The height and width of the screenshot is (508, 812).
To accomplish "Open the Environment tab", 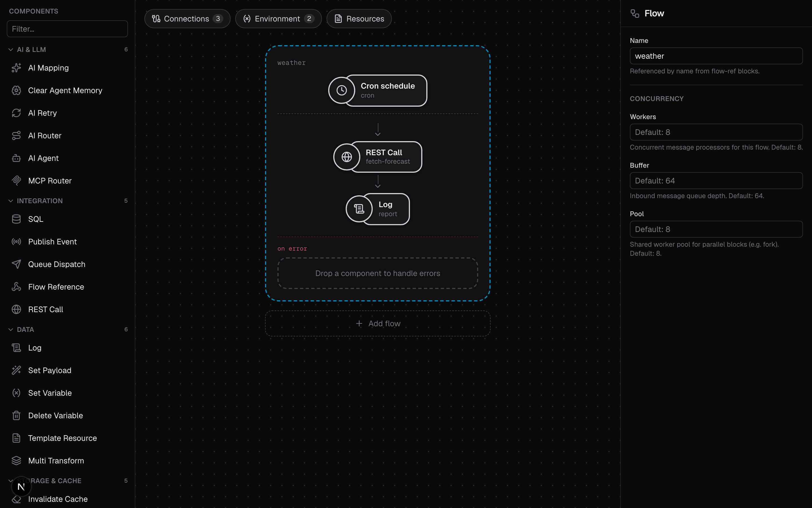I will [x=278, y=19].
